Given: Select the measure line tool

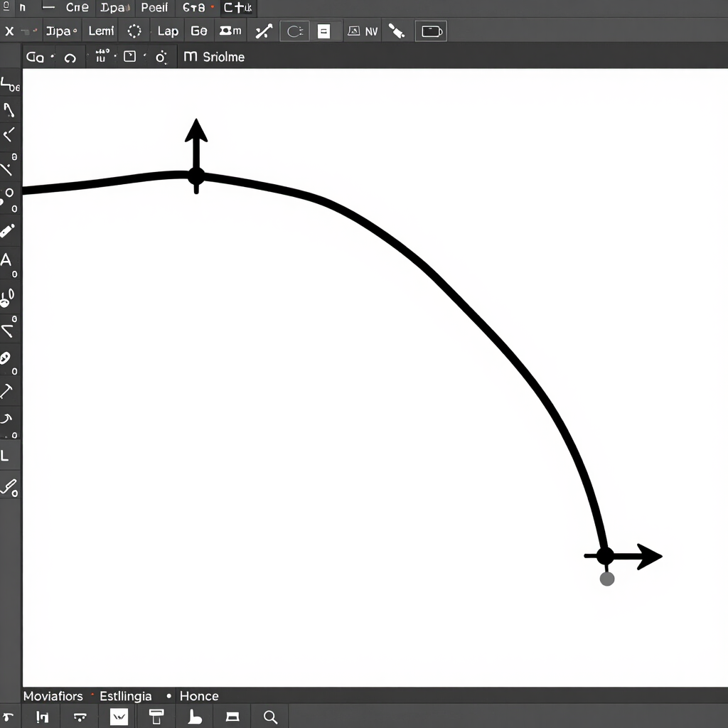Looking at the screenshot, I should [x=6, y=391].
